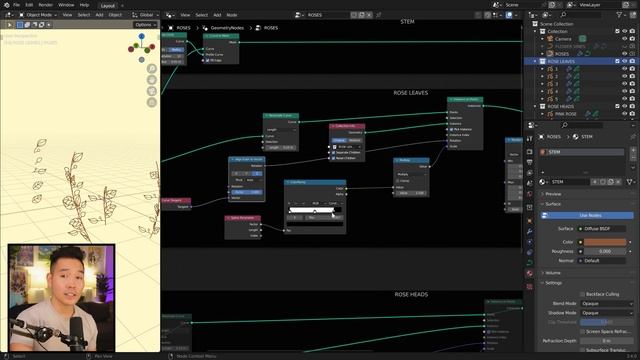
Task: Click the outliner search field
Action: (x=580, y=15)
